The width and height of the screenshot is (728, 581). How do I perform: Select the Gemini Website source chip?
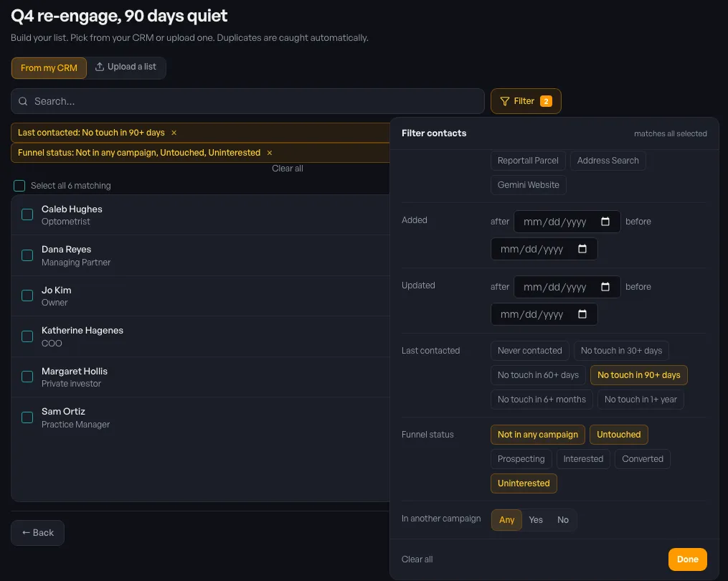[529, 185]
